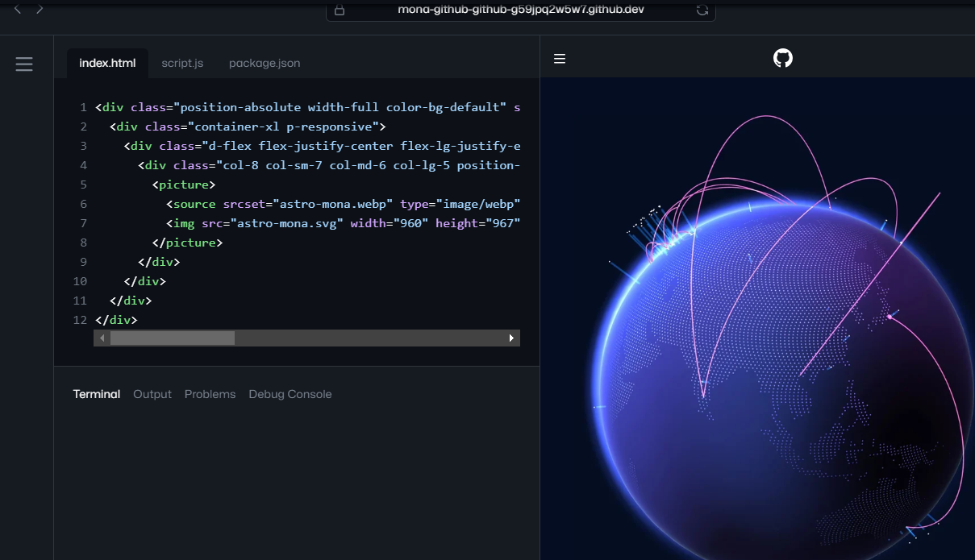Open the script.js tab
The height and width of the screenshot is (560, 975).
click(x=182, y=63)
